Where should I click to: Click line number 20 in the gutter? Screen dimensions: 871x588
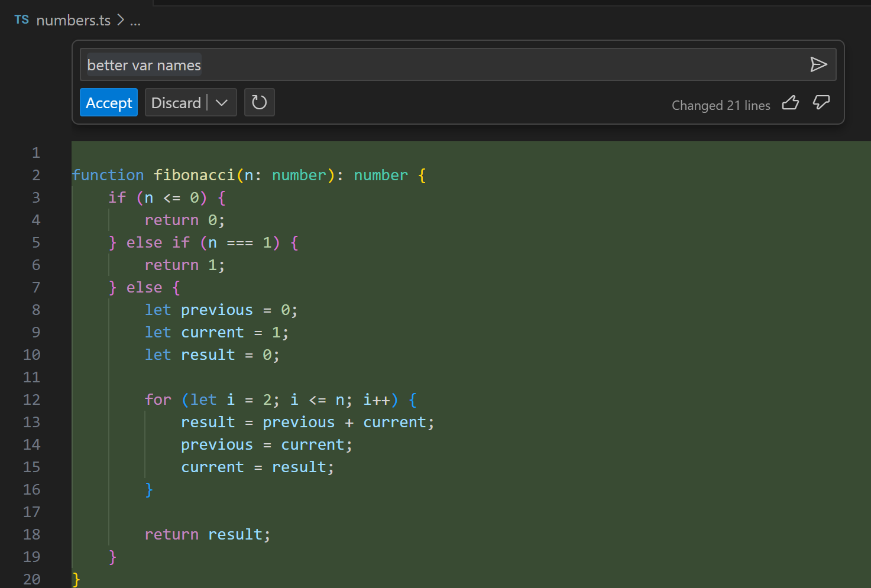coord(31,579)
